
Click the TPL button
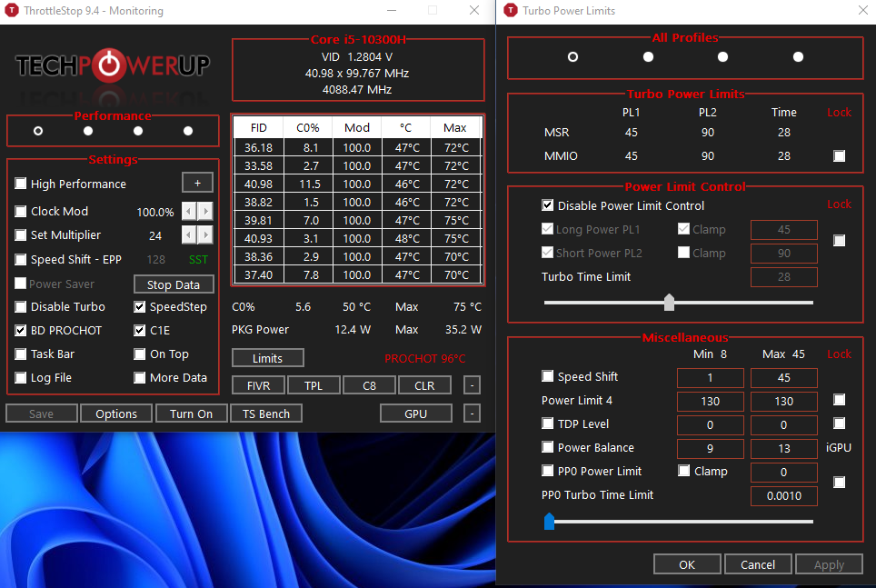point(314,385)
